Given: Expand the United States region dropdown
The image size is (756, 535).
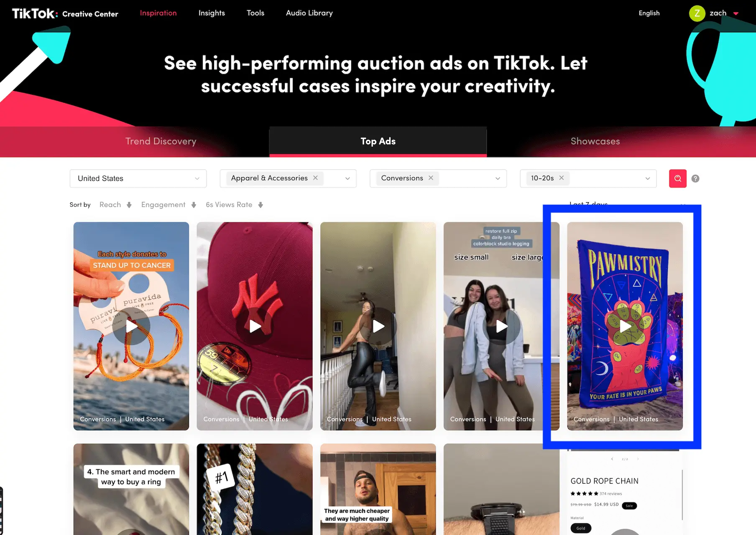Looking at the screenshot, I should [138, 178].
